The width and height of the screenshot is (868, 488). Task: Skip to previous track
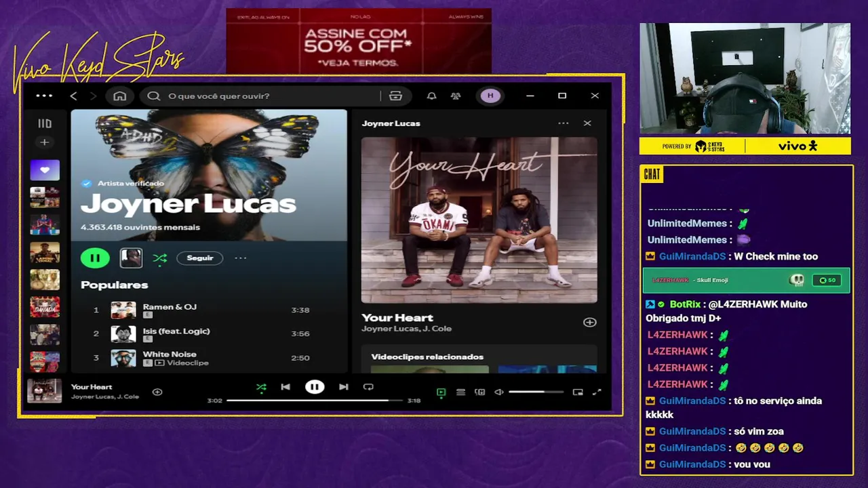point(285,387)
